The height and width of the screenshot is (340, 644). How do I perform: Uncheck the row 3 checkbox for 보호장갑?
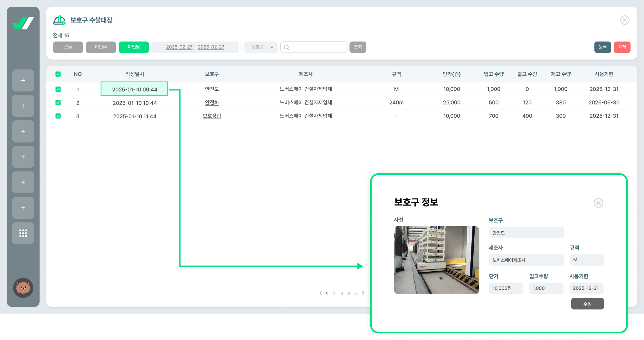(58, 116)
